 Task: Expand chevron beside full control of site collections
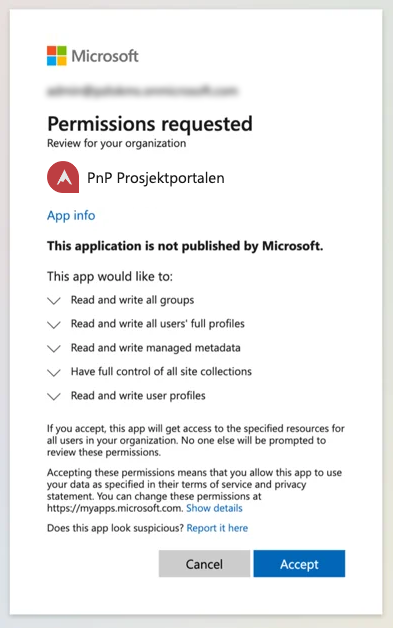pos(54,372)
